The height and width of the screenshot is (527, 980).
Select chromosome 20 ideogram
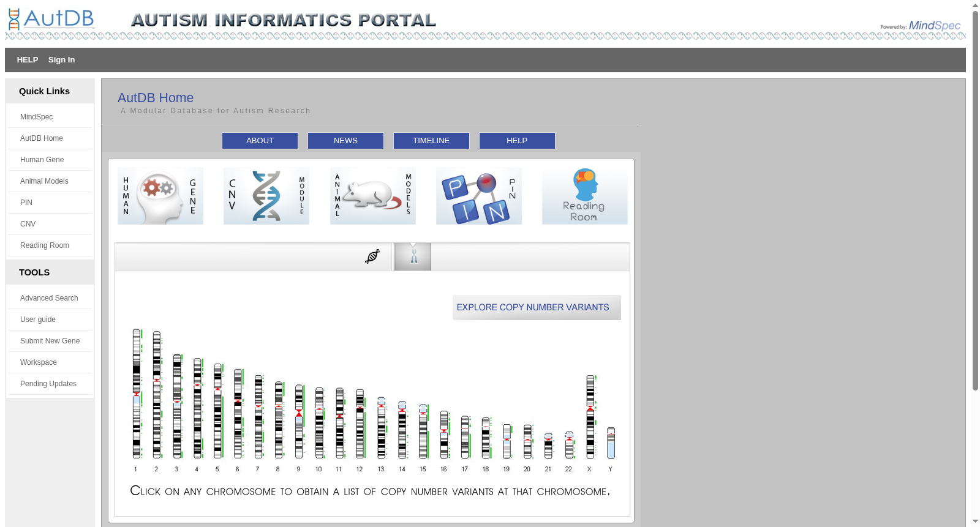click(x=527, y=441)
